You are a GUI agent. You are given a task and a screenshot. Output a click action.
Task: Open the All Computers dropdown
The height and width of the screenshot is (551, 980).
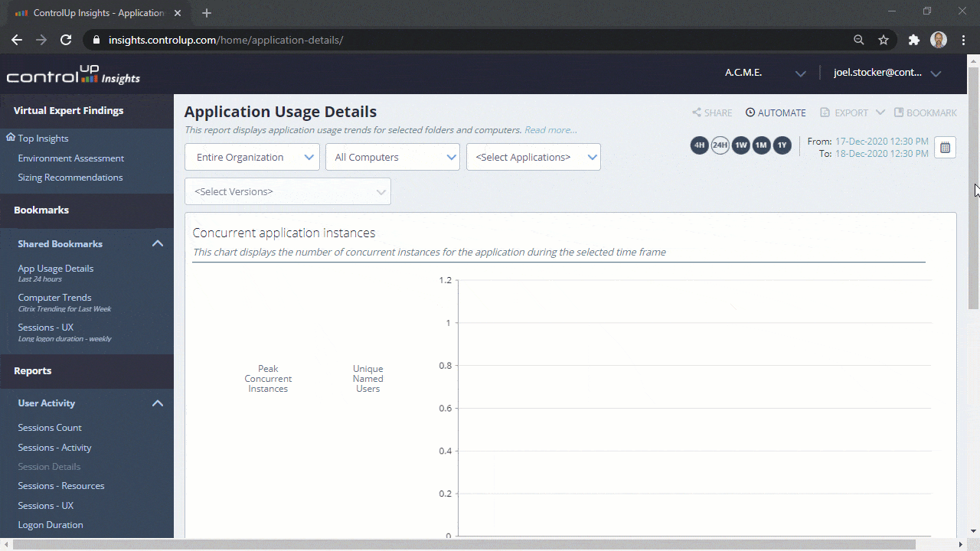[x=393, y=157]
